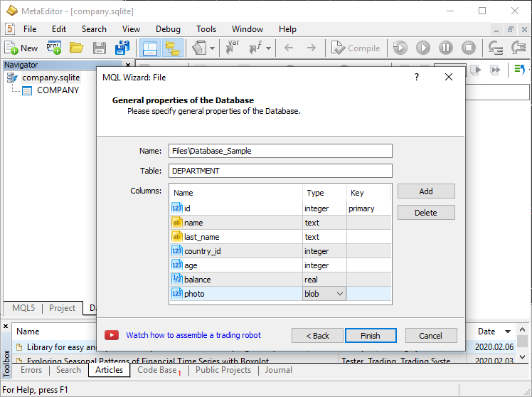Select company.sqlite in the Navigator tree

51,78
